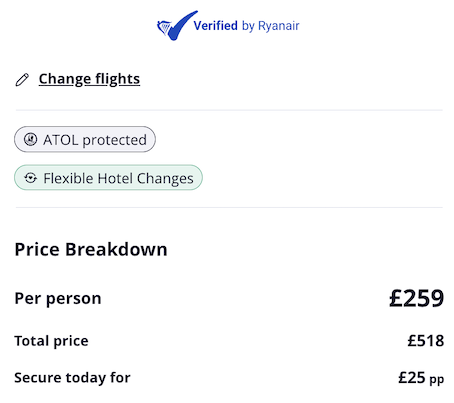Select the Verified by Ryanair text
Screen dimensions: 454x403
pos(246,26)
